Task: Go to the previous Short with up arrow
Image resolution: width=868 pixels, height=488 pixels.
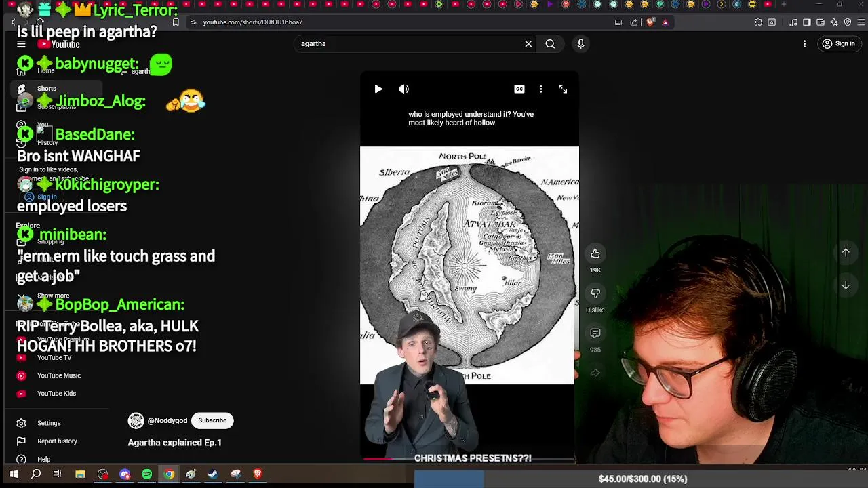Action: coord(846,253)
